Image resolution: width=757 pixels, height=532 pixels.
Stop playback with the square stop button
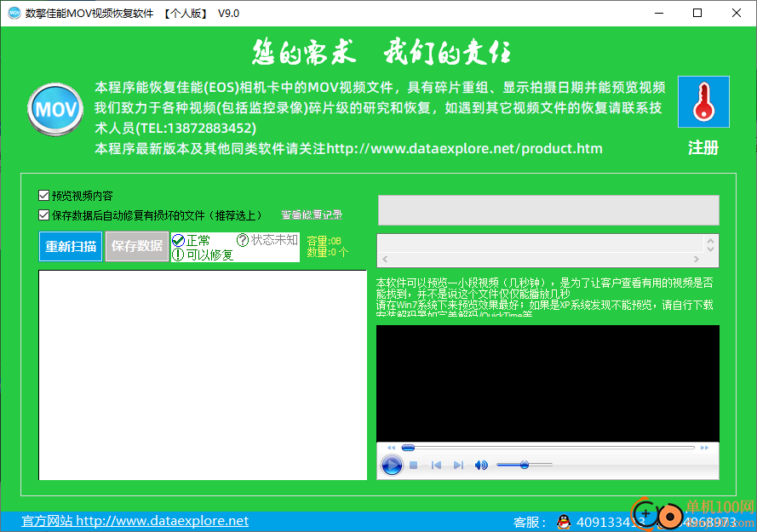(413, 465)
